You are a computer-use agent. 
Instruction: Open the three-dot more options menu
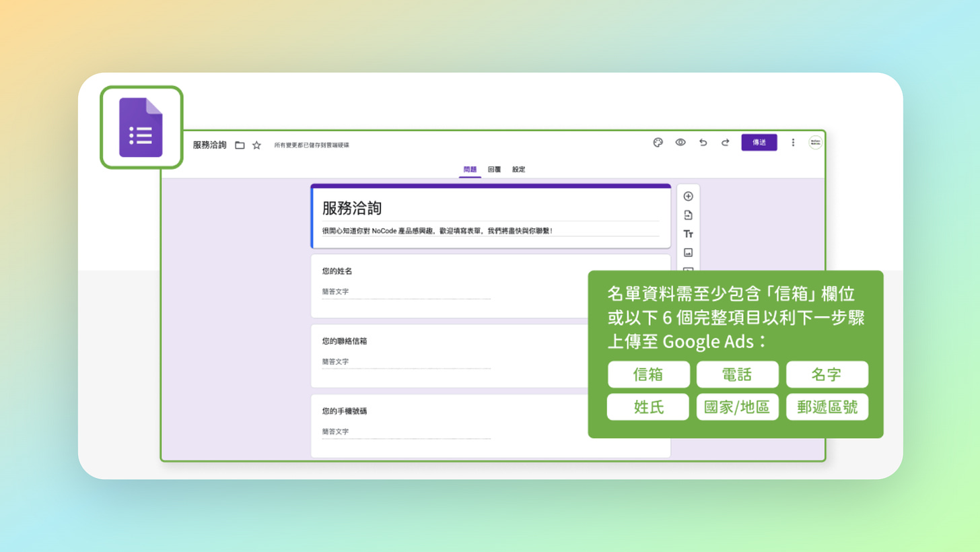click(793, 142)
